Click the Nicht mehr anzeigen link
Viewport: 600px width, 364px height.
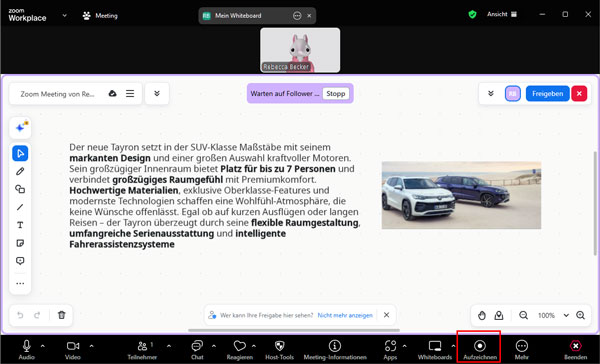click(x=345, y=315)
